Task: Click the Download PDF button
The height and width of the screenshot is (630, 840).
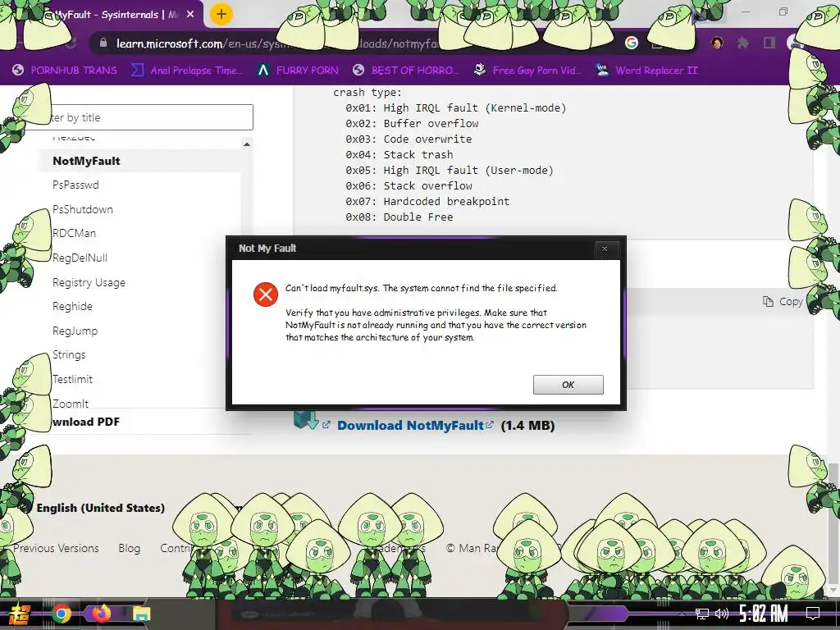Action: coord(85,422)
